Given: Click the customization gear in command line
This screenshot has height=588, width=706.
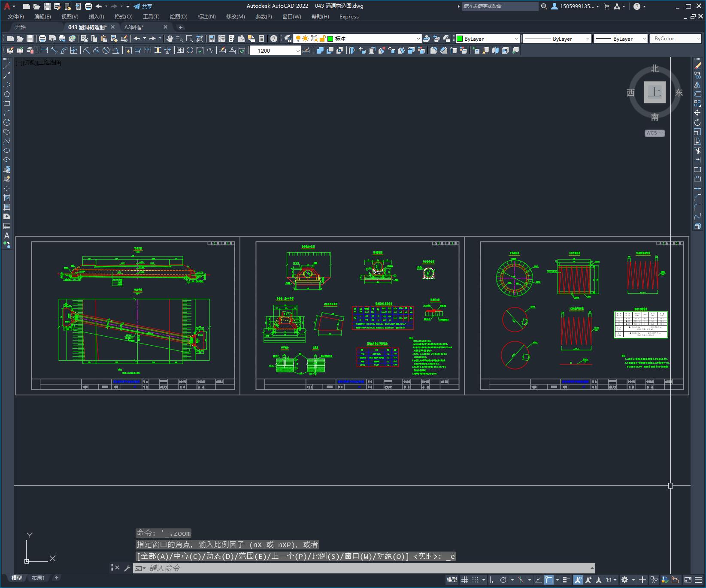Looking at the screenshot, I should 127,568.
